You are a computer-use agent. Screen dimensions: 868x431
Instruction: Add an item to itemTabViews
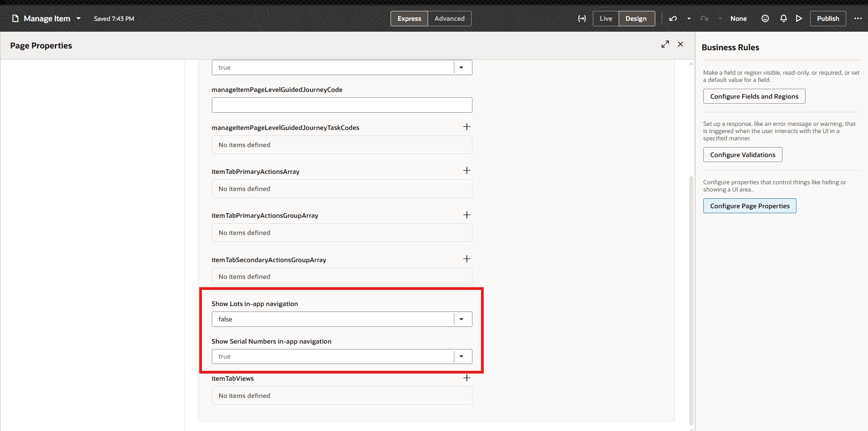coord(467,377)
